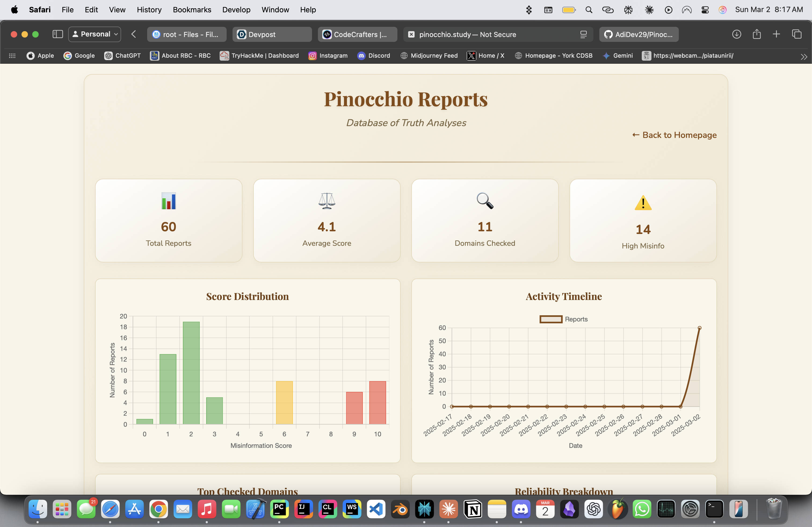The height and width of the screenshot is (527, 812).
Task: Click the back navigation arrow
Action: pos(134,34)
